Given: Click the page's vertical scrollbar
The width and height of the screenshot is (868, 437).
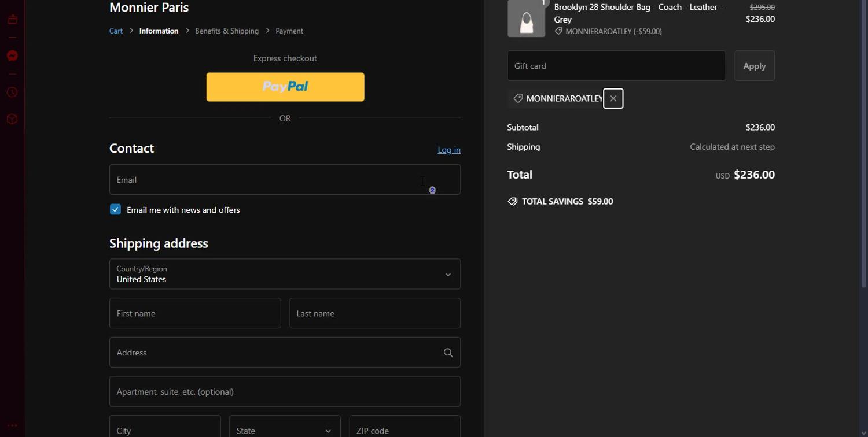Looking at the screenshot, I should (864, 145).
